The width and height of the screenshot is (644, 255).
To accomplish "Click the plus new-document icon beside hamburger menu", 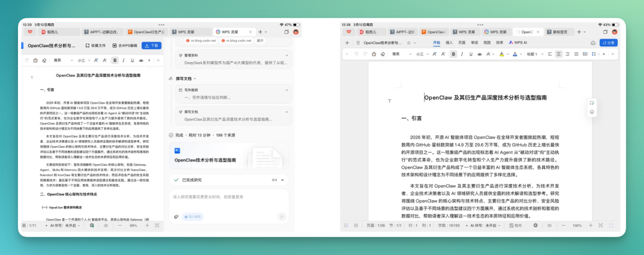I will tap(347, 43).
